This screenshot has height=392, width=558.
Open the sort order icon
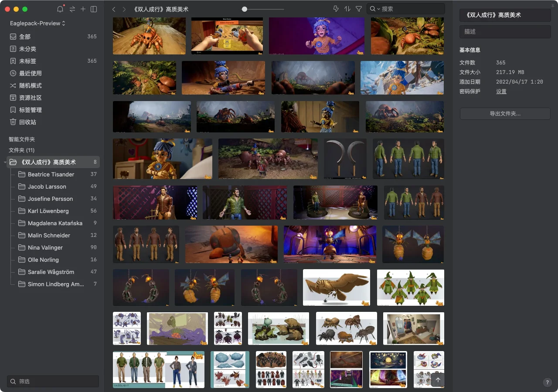(x=347, y=9)
